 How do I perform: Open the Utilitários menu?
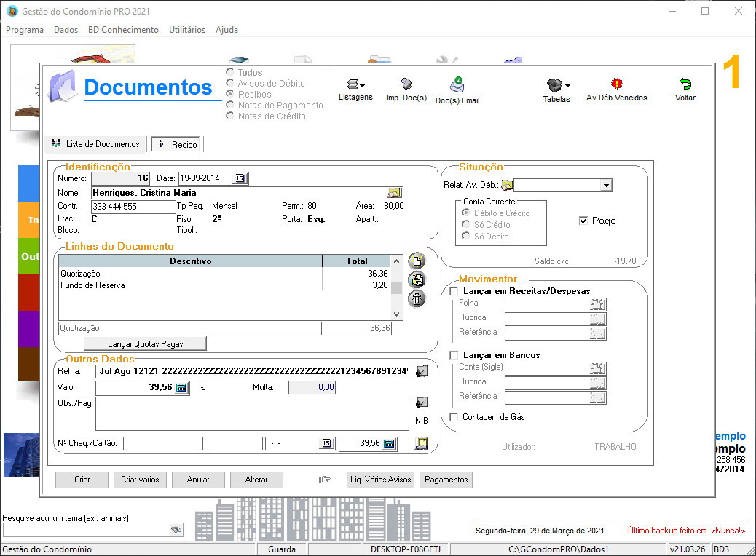pos(187,30)
